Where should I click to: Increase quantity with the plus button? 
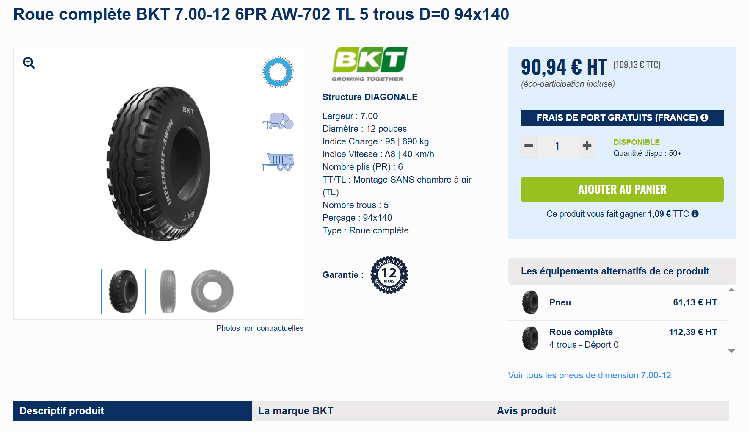(586, 146)
